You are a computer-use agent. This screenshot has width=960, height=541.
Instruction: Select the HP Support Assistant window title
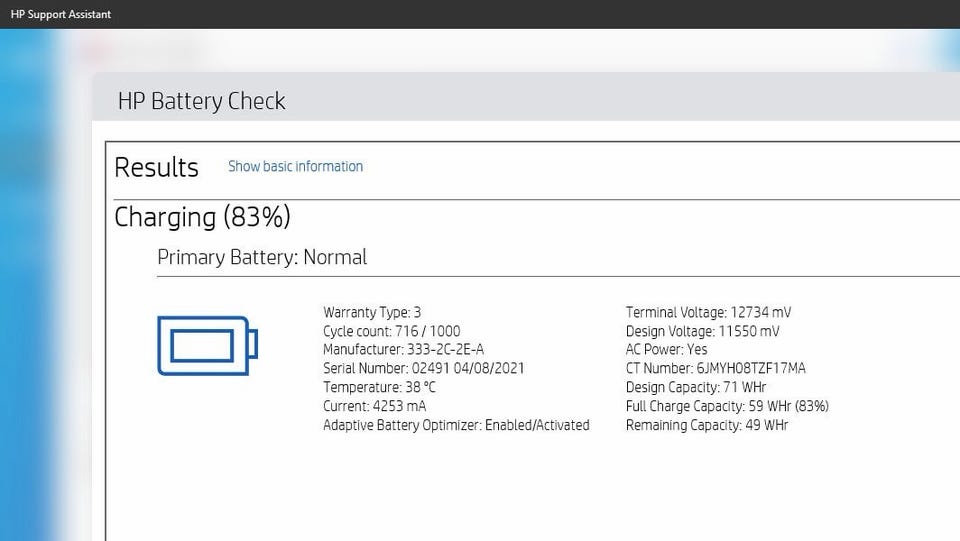pyautogui.click(x=61, y=14)
